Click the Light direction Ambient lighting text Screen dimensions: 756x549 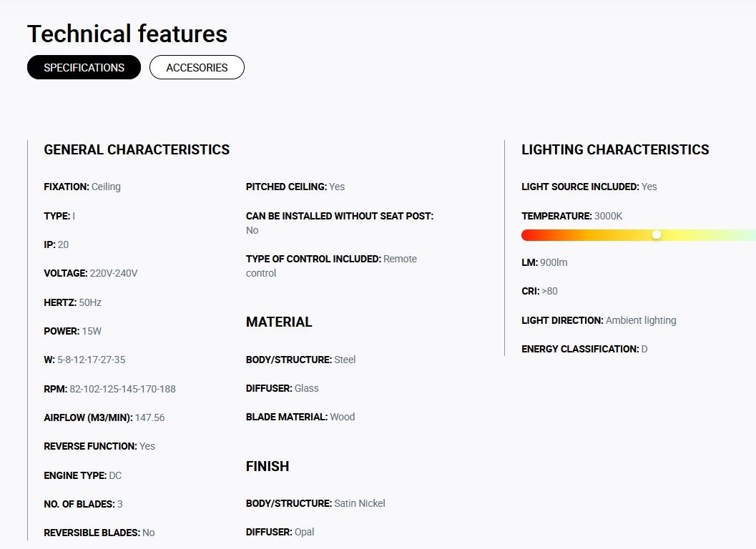pyautogui.click(x=640, y=320)
